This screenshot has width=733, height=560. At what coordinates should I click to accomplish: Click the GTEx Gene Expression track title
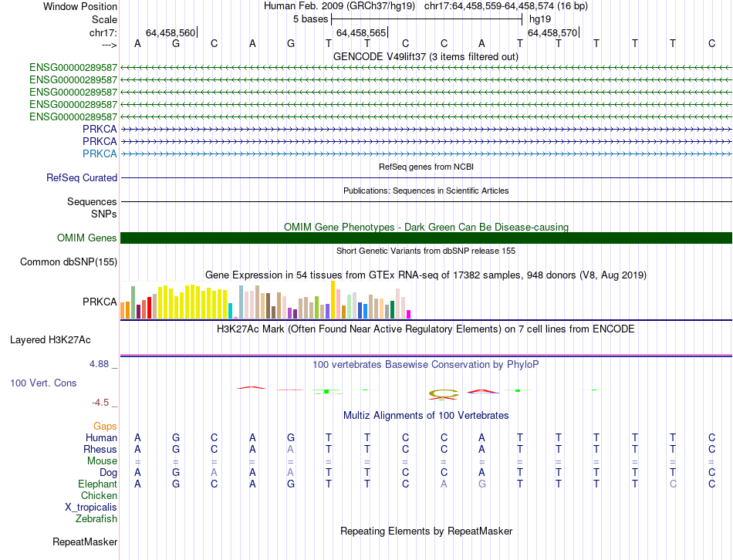pos(426,275)
